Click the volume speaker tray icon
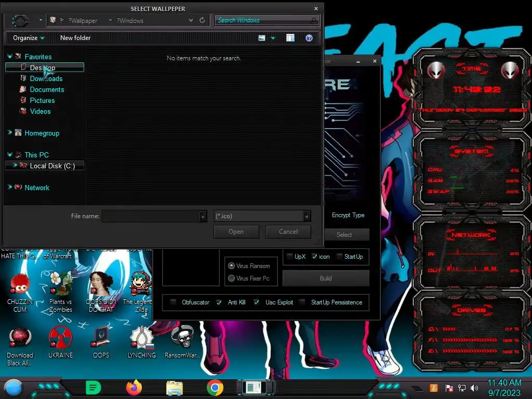This screenshot has width=532, height=399. click(474, 388)
